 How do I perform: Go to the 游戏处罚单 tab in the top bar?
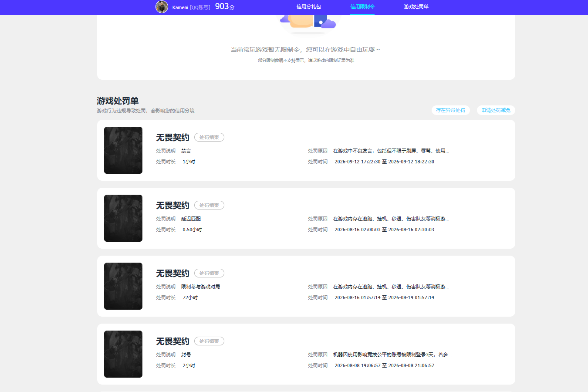tap(416, 7)
